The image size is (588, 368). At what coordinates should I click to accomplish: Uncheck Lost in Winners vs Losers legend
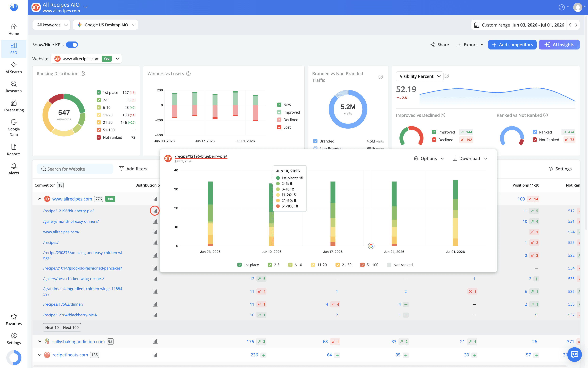(279, 127)
